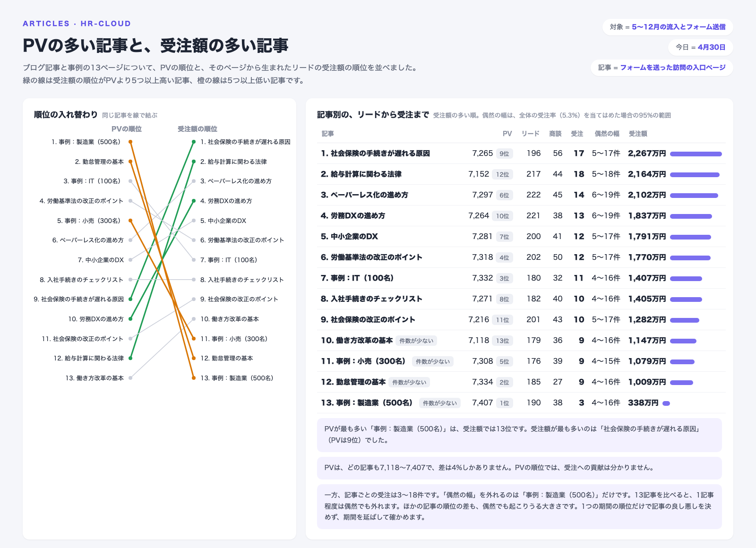Click the PV column header
The height and width of the screenshot is (548, 756).
tap(507, 134)
